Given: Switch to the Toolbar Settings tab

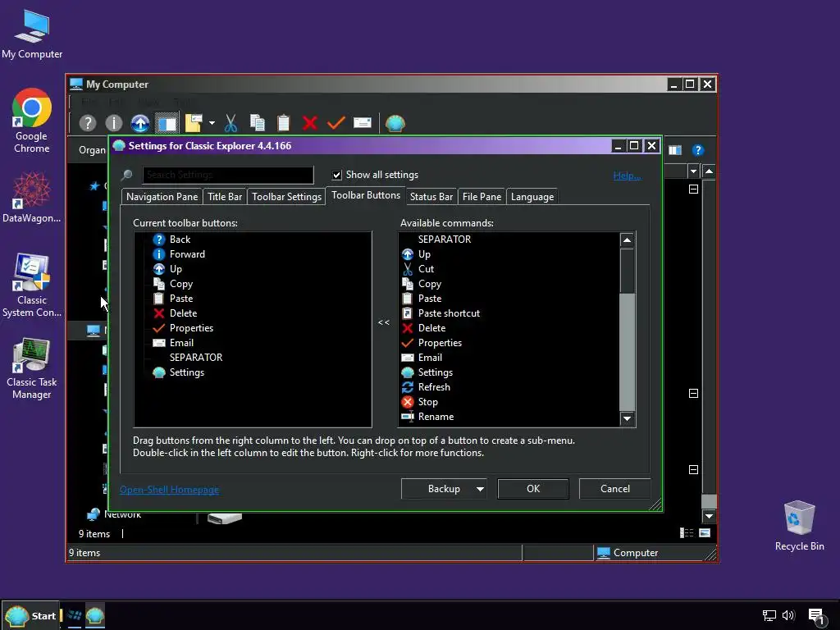Looking at the screenshot, I should pyautogui.click(x=286, y=197).
